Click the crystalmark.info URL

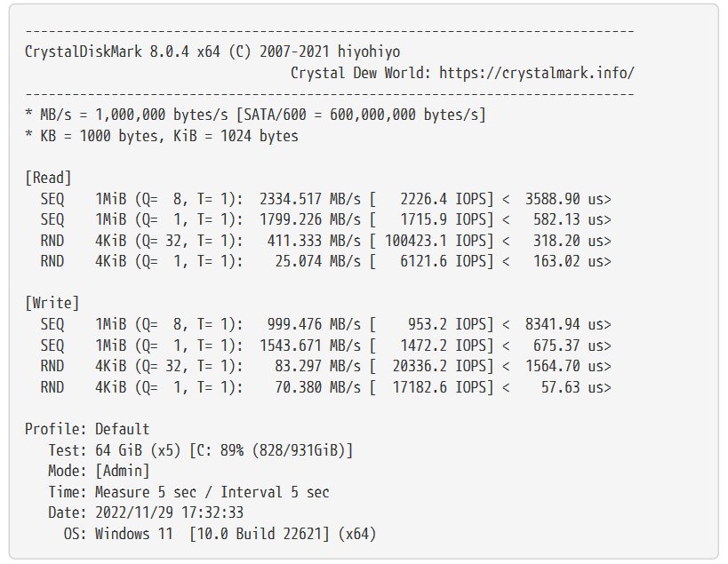tap(536, 73)
